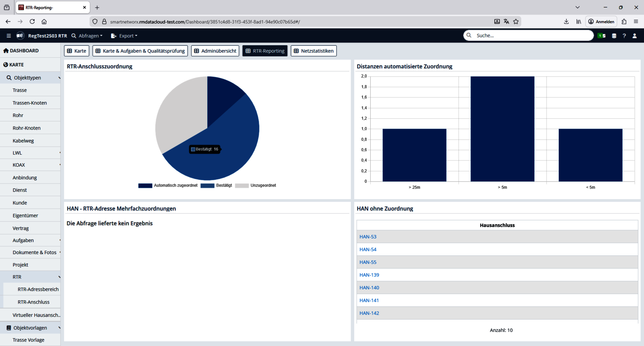Bookmark the page with the star icon

pos(516,22)
